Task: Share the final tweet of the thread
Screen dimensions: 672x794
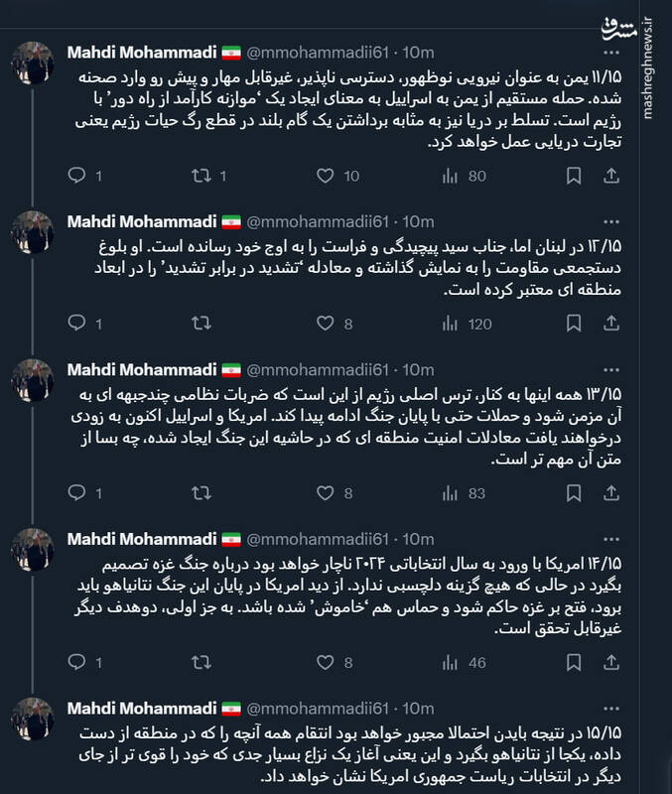Action: (609, 789)
